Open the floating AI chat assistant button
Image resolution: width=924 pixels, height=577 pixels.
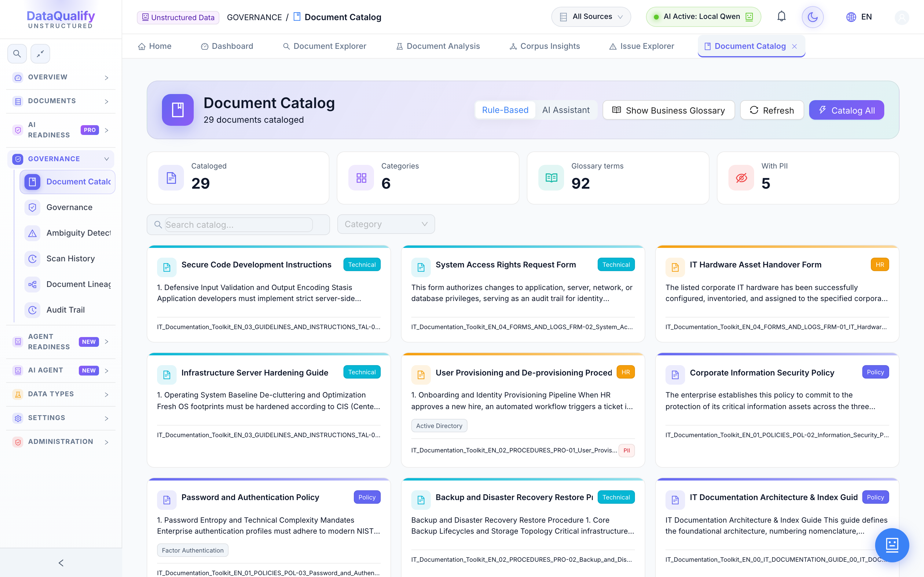[892, 545]
